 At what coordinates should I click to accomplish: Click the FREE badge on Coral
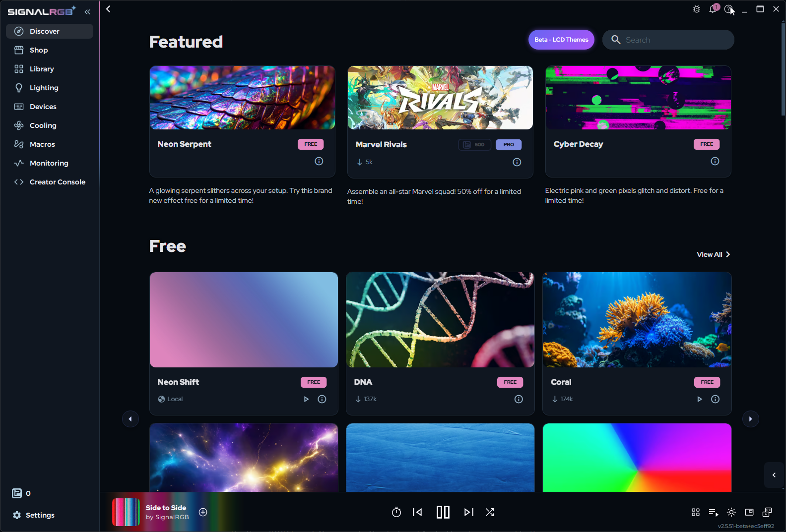point(707,382)
